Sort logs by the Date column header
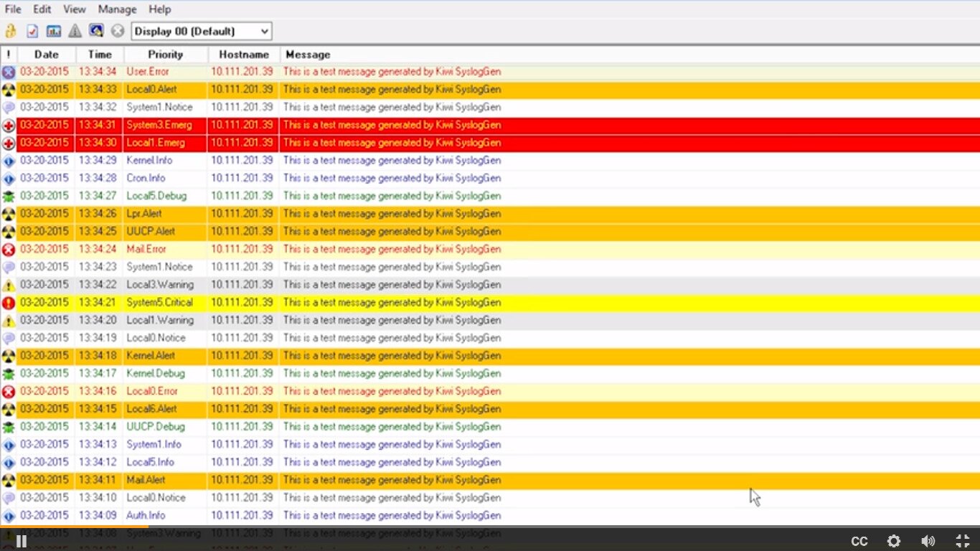The image size is (980, 551). pos(46,55)
